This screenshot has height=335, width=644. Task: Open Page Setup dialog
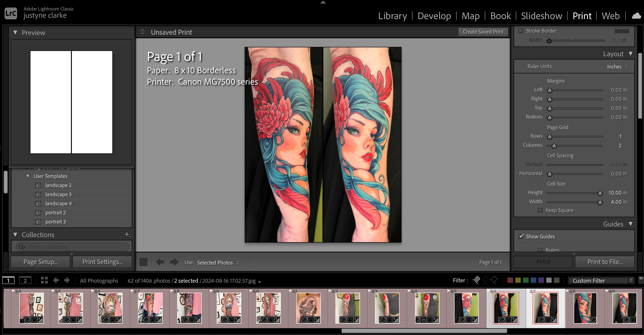pos(40,262)
